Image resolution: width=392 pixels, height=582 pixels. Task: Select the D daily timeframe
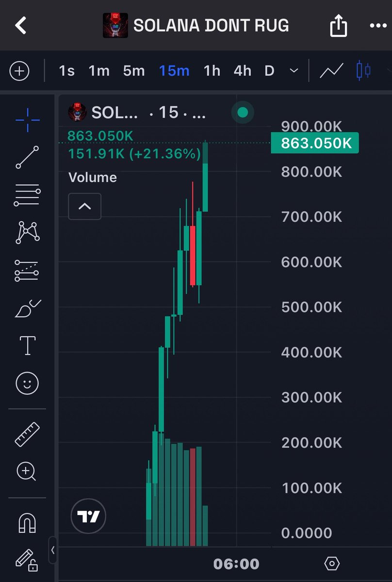(x=270, y=71)
